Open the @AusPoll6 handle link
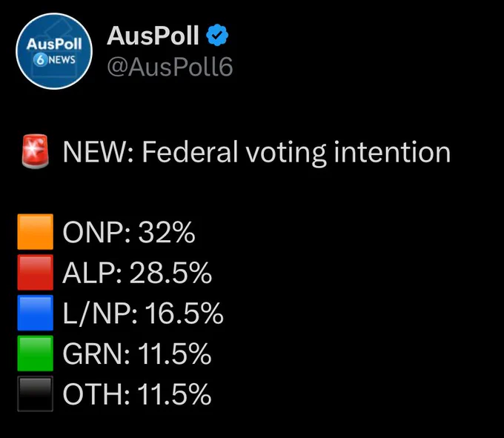Screen dimensions: 504x438 (170, 67)
